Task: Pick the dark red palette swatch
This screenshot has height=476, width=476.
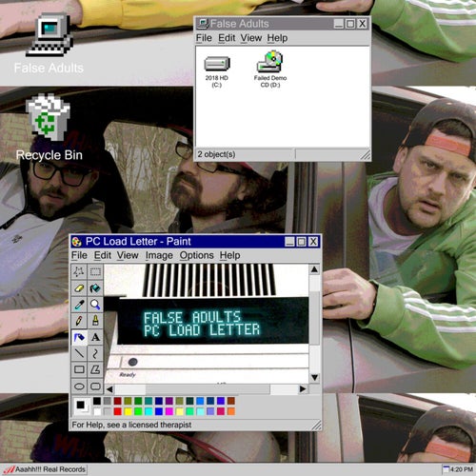Action: pos(118,401)
